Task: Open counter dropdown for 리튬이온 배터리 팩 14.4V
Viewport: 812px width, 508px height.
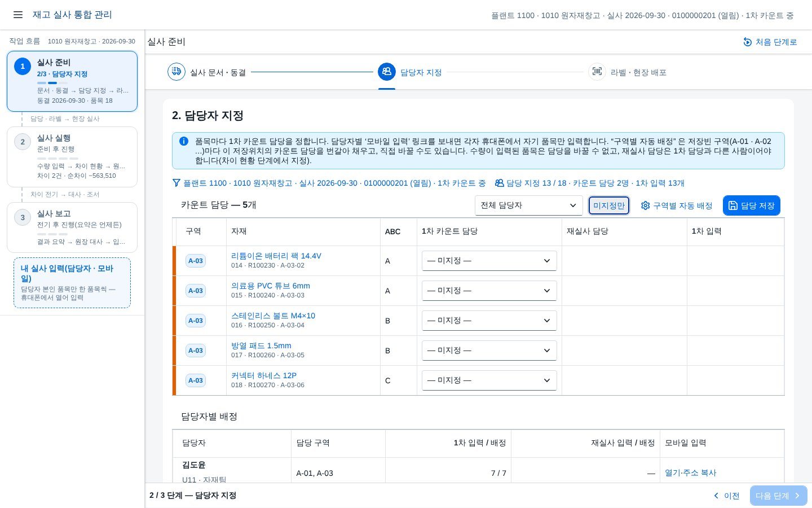Action: click(x=489, y=261)
